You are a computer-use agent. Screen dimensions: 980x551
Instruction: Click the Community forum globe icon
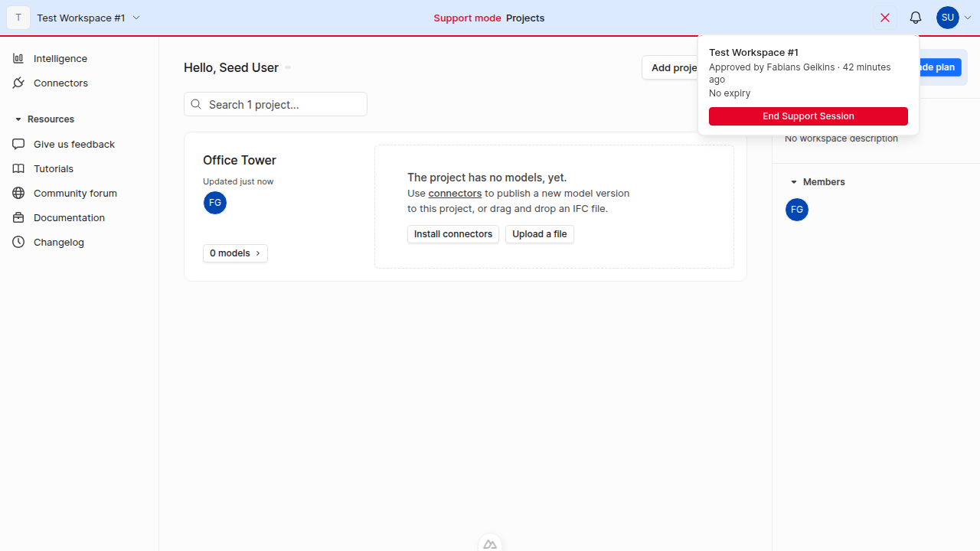point(18,193)
